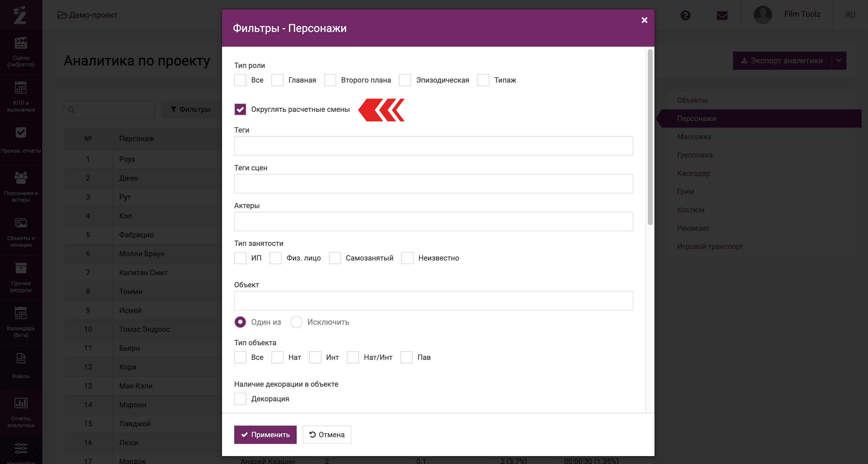Check the ИП employment checkbox
The height and width of the screenshot is (464, 868).
click(x=240, y=258)
